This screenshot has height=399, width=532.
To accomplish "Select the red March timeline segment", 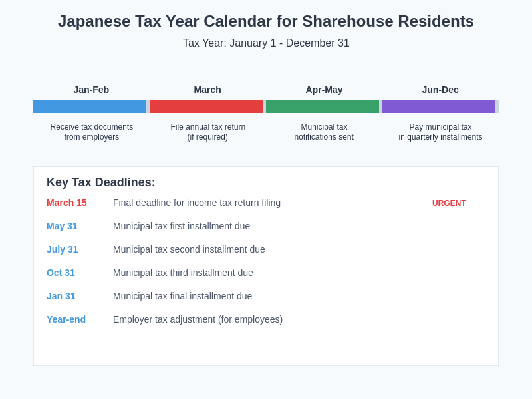I will [206, 106].
